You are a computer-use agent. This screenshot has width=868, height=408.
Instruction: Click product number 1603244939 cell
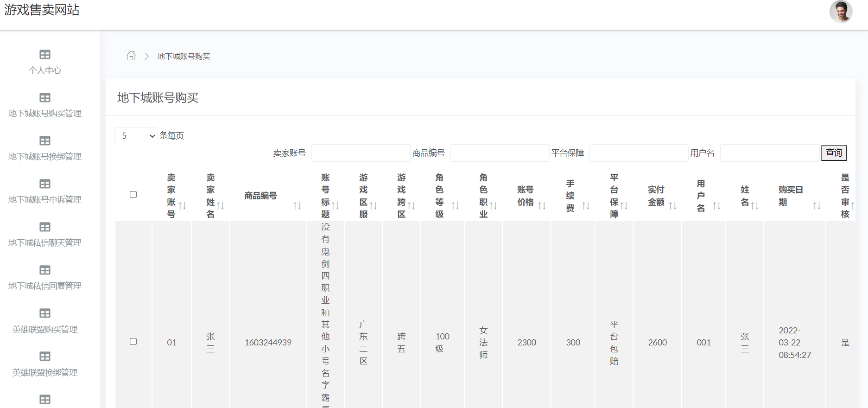268,343
